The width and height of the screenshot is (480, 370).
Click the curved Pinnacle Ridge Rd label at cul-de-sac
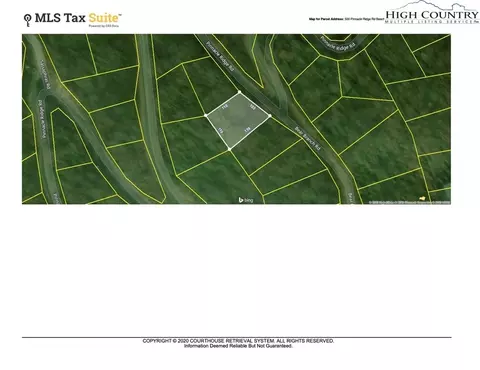point(338,44)
